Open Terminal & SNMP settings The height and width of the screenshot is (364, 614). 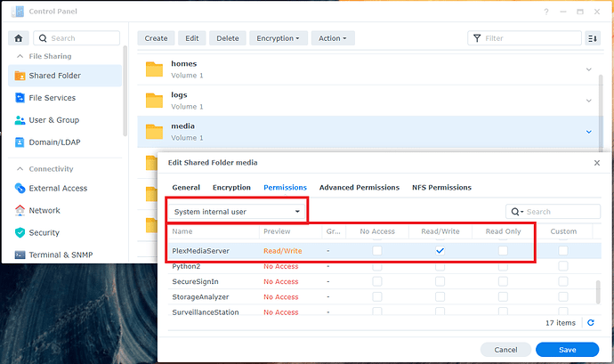click(x=65, y=255)
